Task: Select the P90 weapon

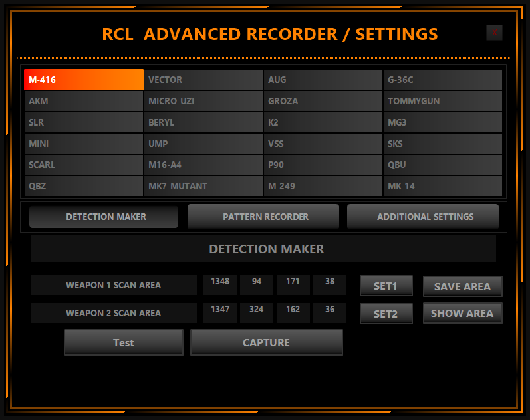Action: pyautogui.click(x=323, y=165)
